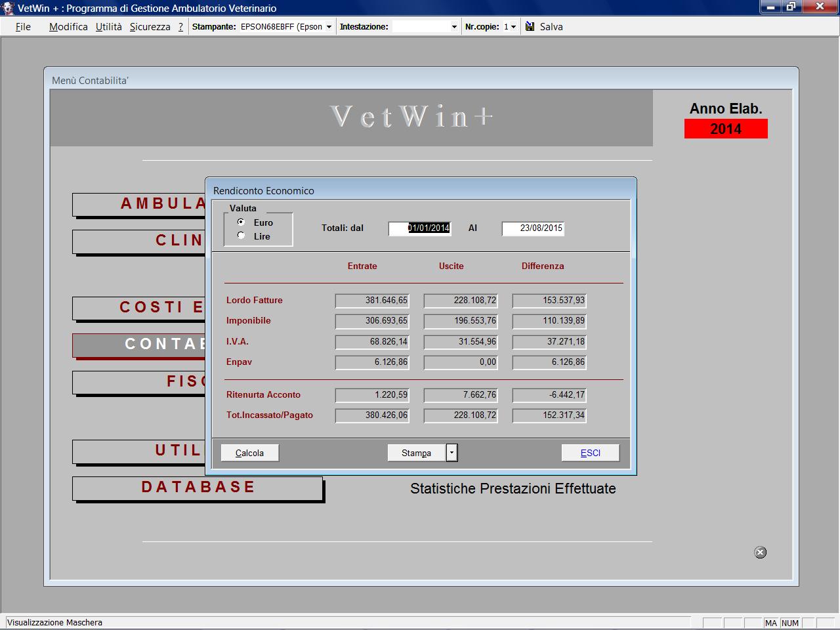This screenshot has width=840, height=630.
Task: Click the Tot.Incassato/Pagato row label
Action: pos(270,415)
